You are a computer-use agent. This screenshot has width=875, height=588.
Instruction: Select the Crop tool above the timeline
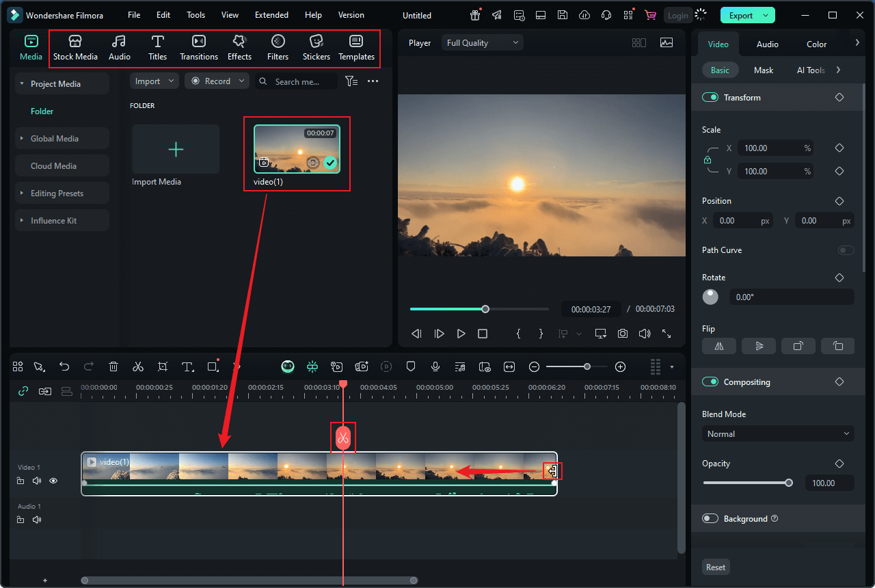click(x=163, y=366)
